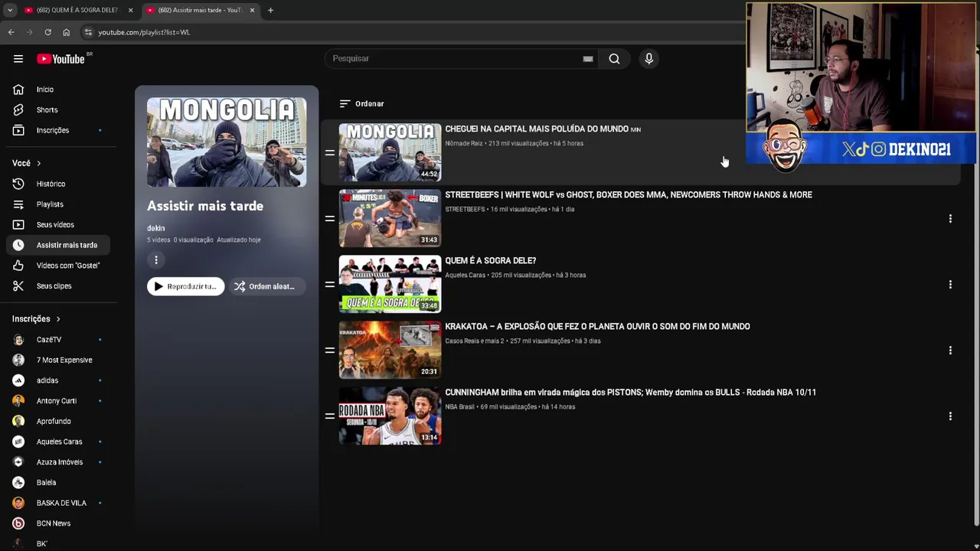Open QUEM É A SOGRA DELE? title
The image size is (980, 551).
click(x=491, y=261)
